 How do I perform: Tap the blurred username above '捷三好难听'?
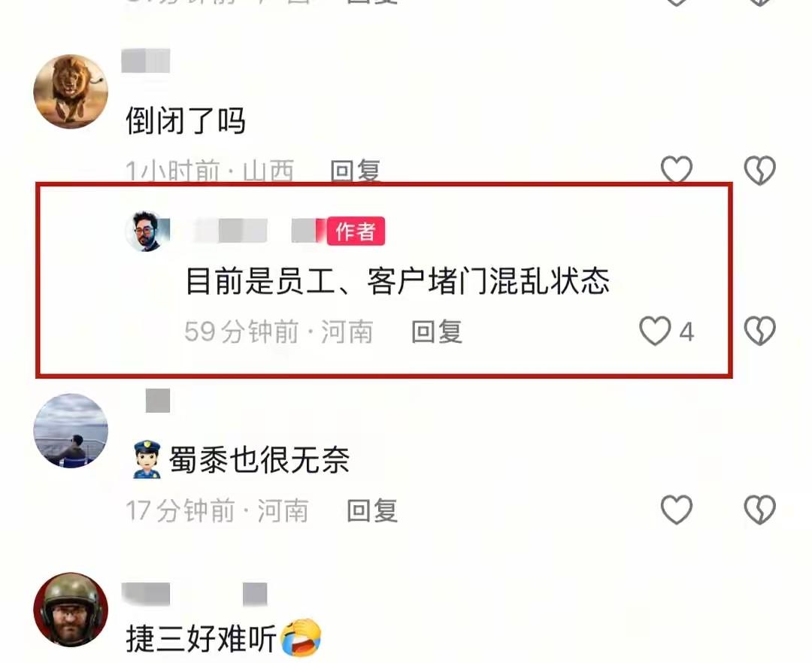(x=194, y=594)
